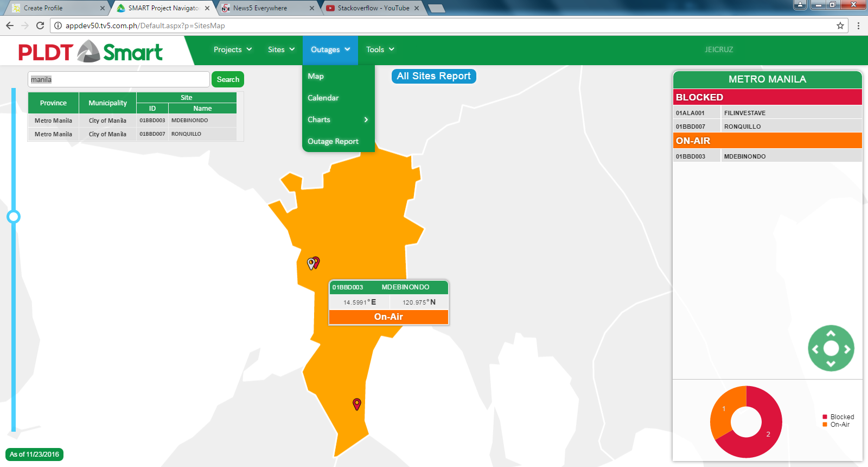Collapse the Outages dropdown menu
The width and height of the screenshot is (868, 467).
pos(330,49)
